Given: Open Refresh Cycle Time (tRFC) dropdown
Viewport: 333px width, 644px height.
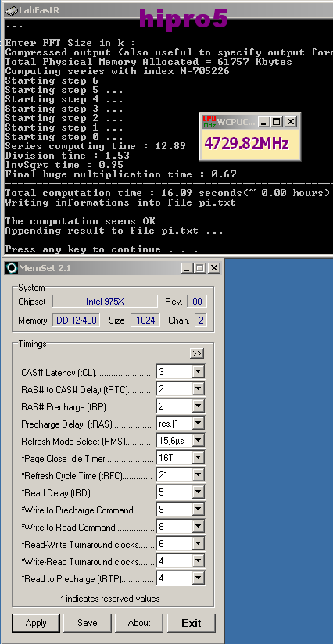Looking at the screenshot, I should (x=199, y=475).
